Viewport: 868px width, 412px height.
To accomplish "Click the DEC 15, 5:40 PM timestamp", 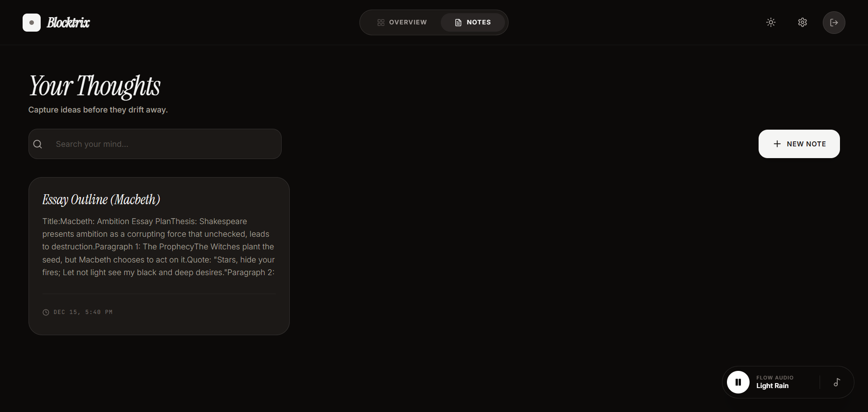I will point(82,312).
